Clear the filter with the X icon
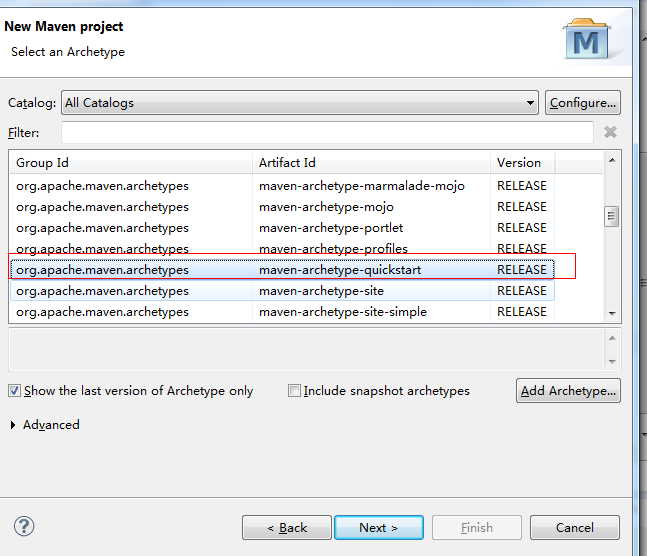The image size is (647, 556). click(x=610, y=132)
